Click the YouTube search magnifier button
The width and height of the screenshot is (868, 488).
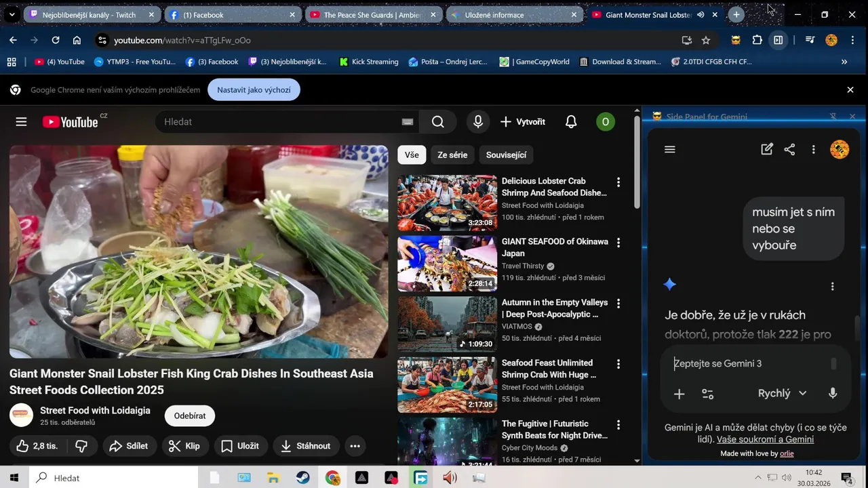click(438, 122)
